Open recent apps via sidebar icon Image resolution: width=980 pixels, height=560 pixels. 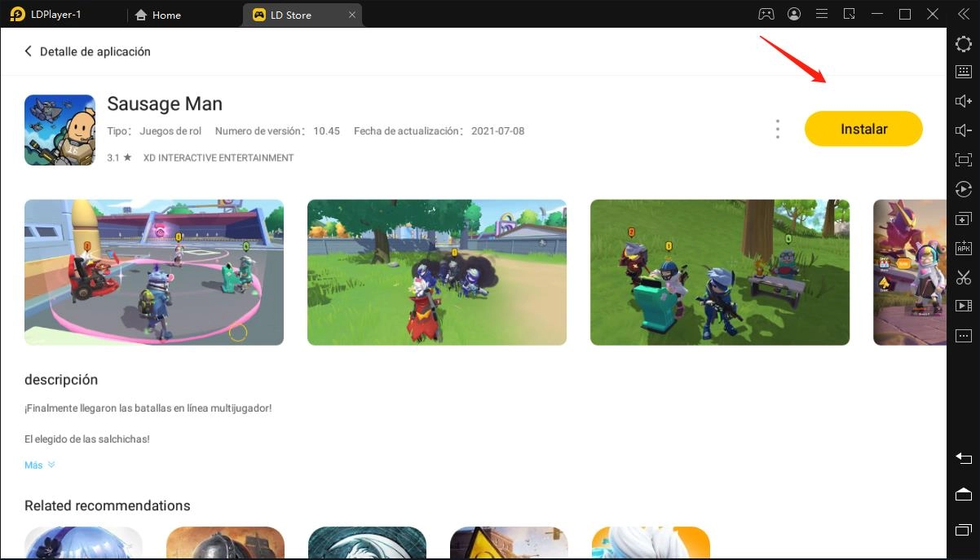pos(963,531)
